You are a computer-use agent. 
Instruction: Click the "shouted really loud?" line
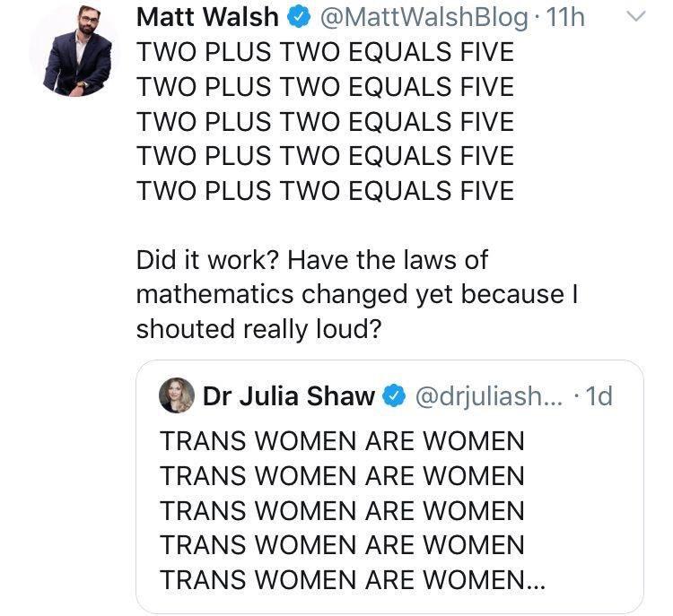point(259,330)
